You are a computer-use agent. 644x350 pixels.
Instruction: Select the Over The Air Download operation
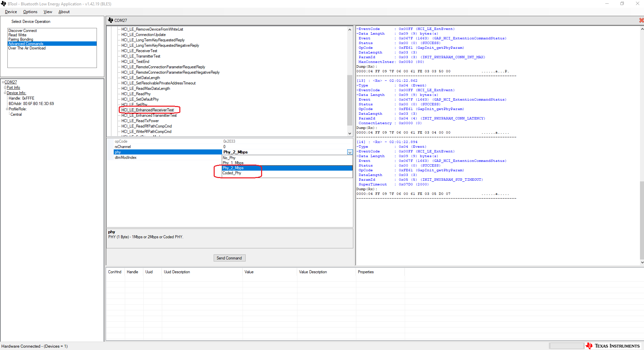[x=27, y=48]
